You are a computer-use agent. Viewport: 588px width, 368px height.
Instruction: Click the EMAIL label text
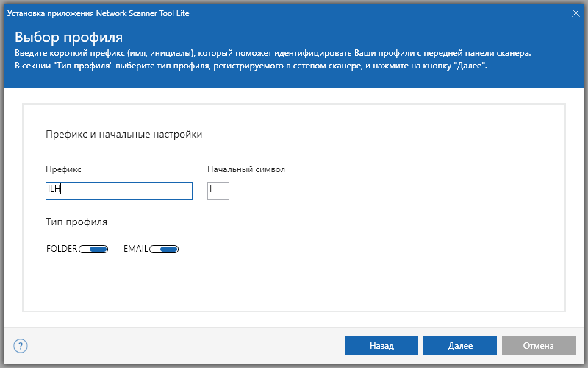pos(136,249)
